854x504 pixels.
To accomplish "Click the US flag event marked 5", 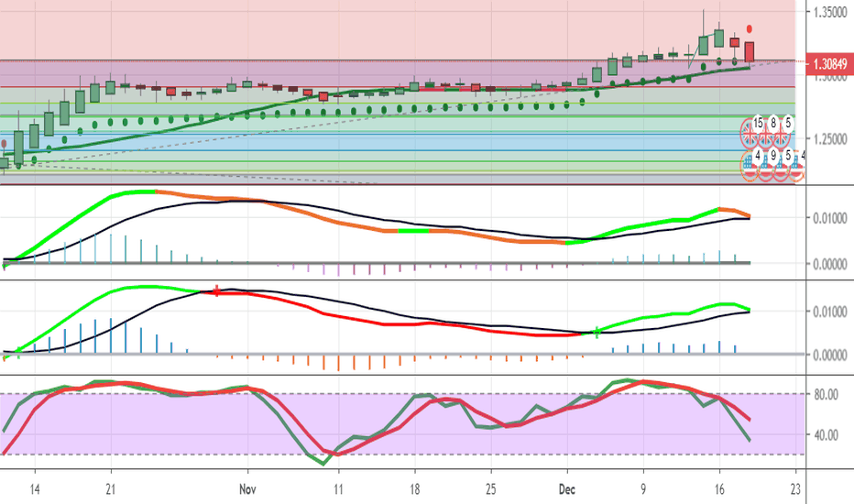I will coord(782,165).
